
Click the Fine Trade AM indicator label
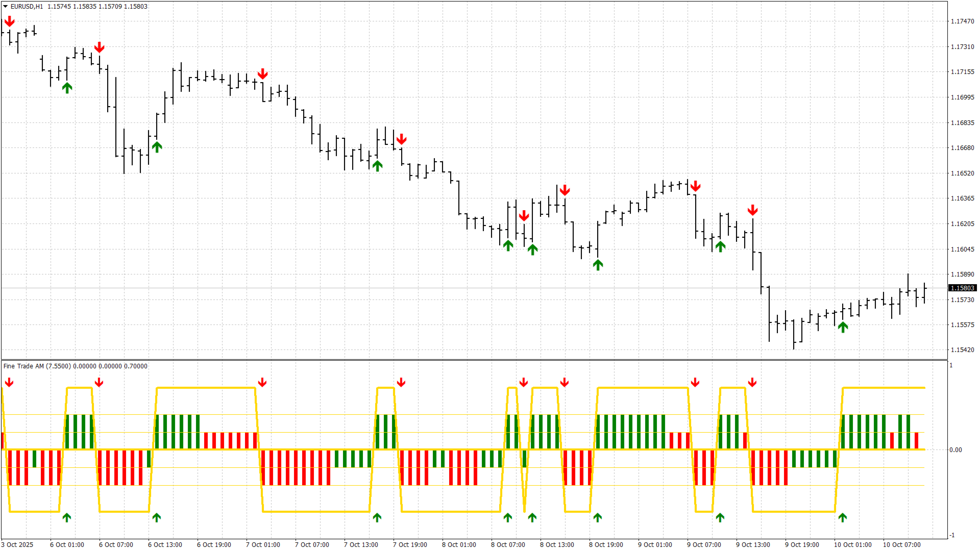(37, 366)
